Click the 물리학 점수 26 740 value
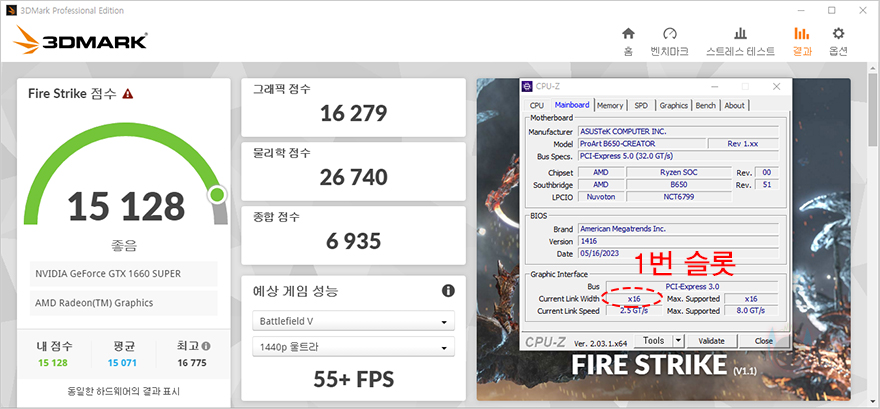This screenshot has width=880, height=409. tap(354, 177)
